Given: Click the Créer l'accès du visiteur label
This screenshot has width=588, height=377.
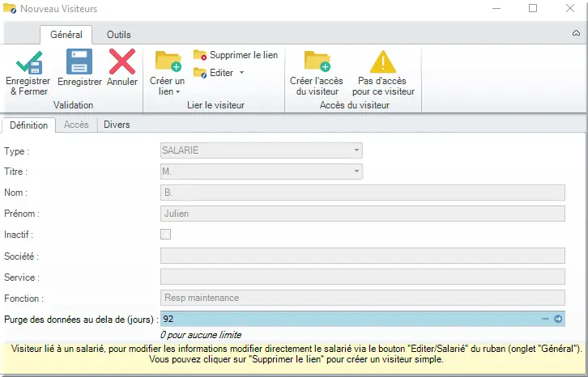Looking at the screenshot, I should pyautogui.click(x=317, y=86).
